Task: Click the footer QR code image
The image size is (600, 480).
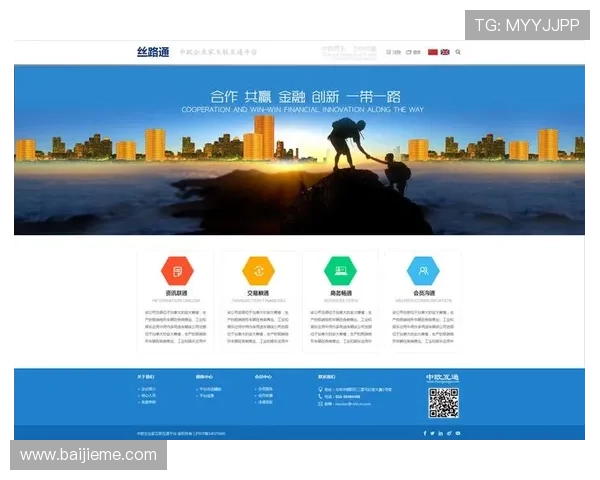Action: point(443,403)
